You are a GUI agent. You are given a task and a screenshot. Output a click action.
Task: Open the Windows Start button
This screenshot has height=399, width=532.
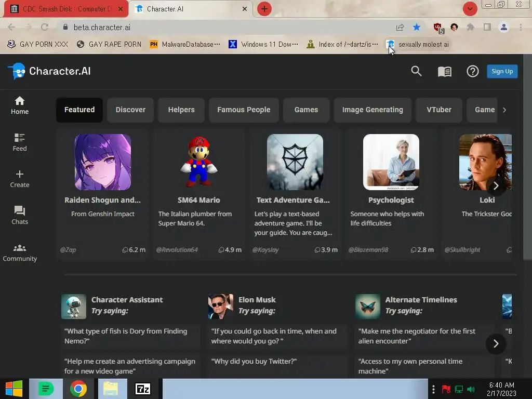point(14,389)
